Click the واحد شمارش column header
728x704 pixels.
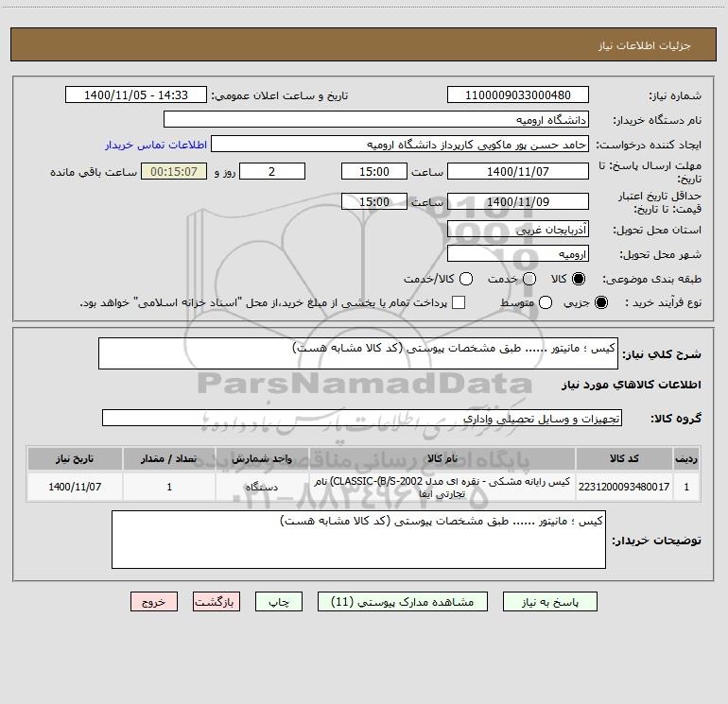(262, 458)
